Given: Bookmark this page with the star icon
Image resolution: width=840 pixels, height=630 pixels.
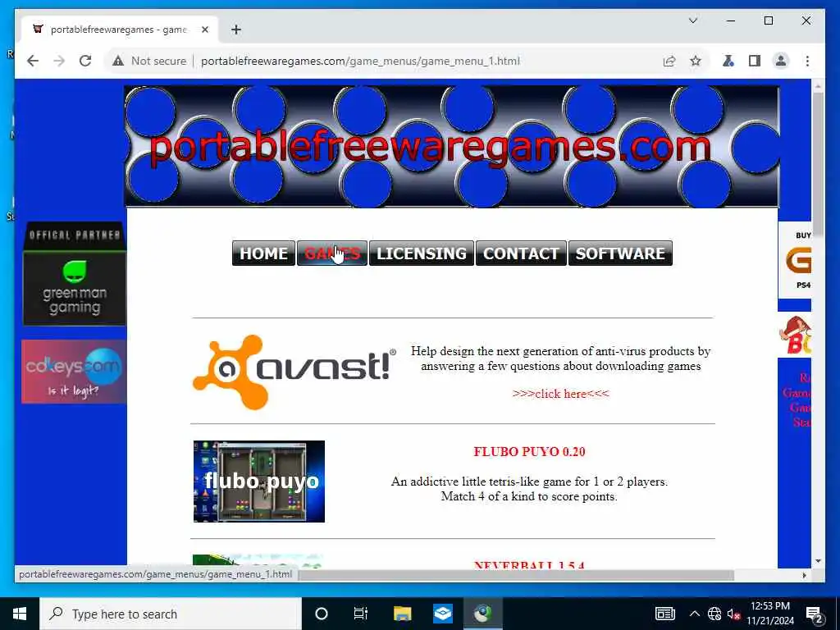Looking at the screenshot, I should pos(696,61).
